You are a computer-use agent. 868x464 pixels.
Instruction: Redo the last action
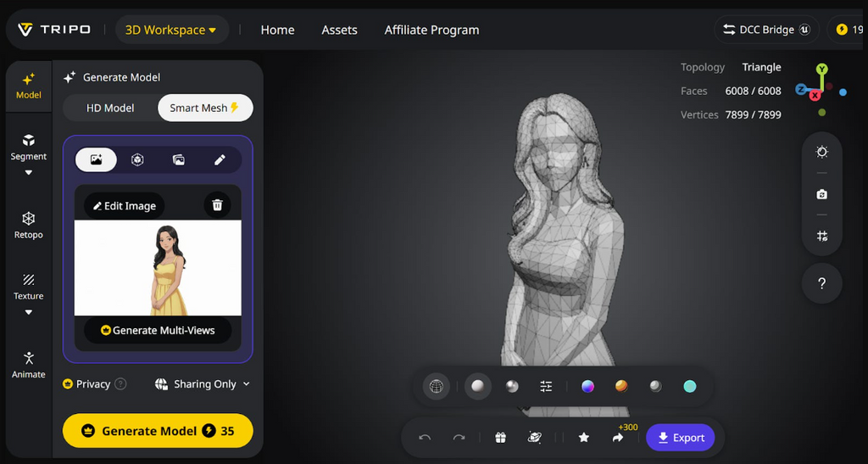click(459, 438)
